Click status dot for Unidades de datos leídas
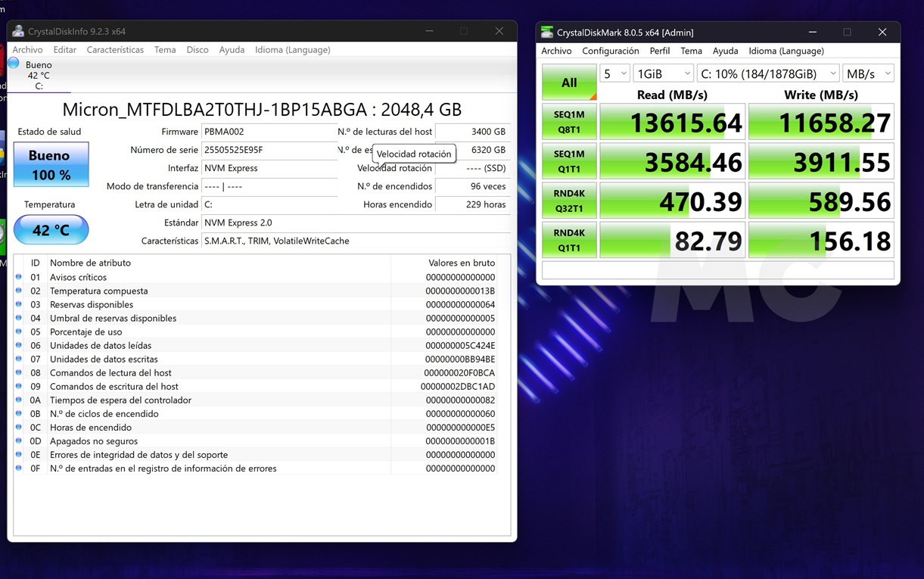 (19, 345)
